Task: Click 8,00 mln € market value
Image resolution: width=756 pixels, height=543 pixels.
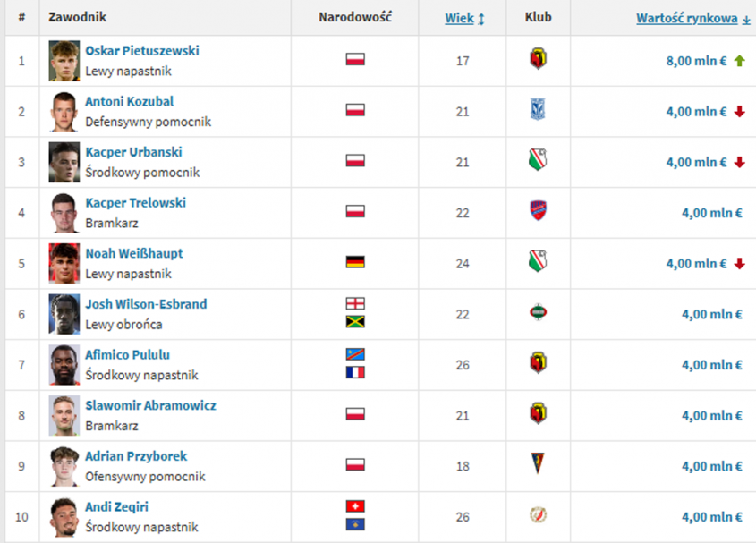Action: (x=696, y=61)
